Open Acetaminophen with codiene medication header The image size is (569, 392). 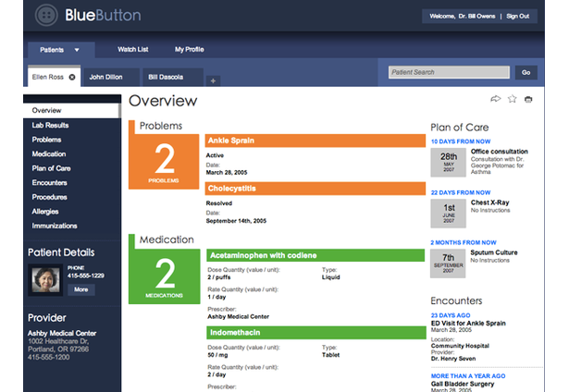[315, 255]
